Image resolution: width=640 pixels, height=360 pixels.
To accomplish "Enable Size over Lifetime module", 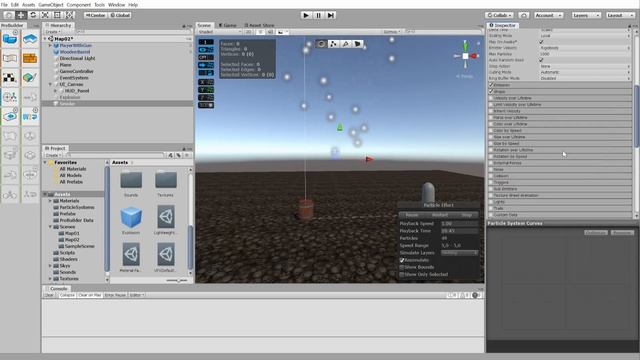I will pyautogui.click(x=491, y=137).
